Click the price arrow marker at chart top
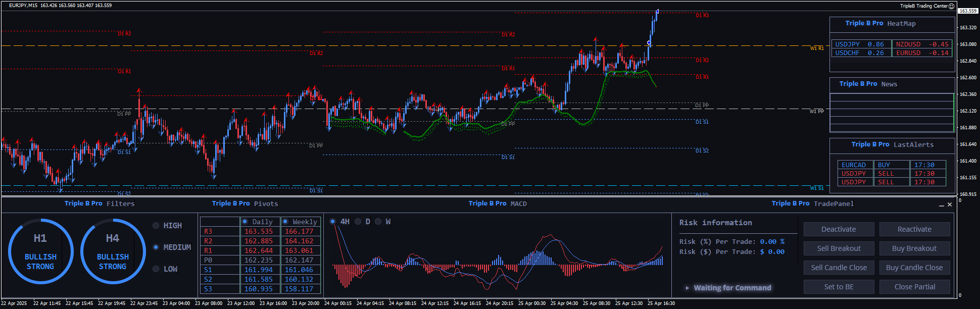The image size is (980, 309). (657, 12)
